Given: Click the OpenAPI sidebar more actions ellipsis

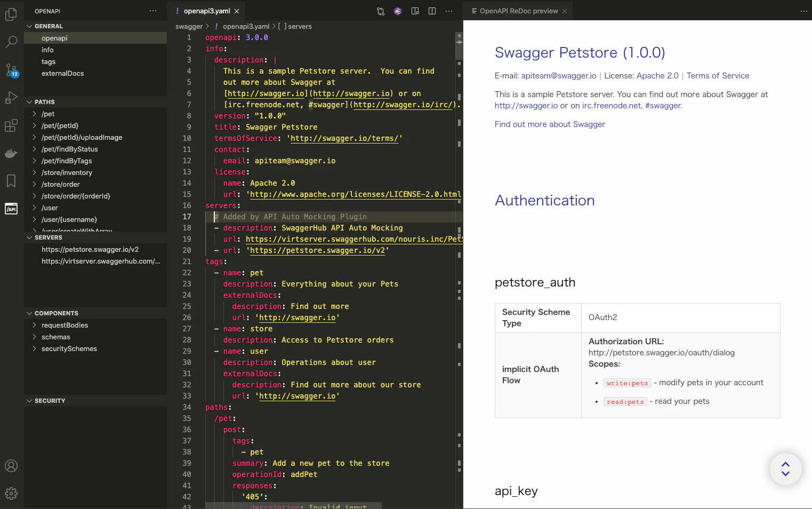Looking at the screenshot, I should [153, 11].
